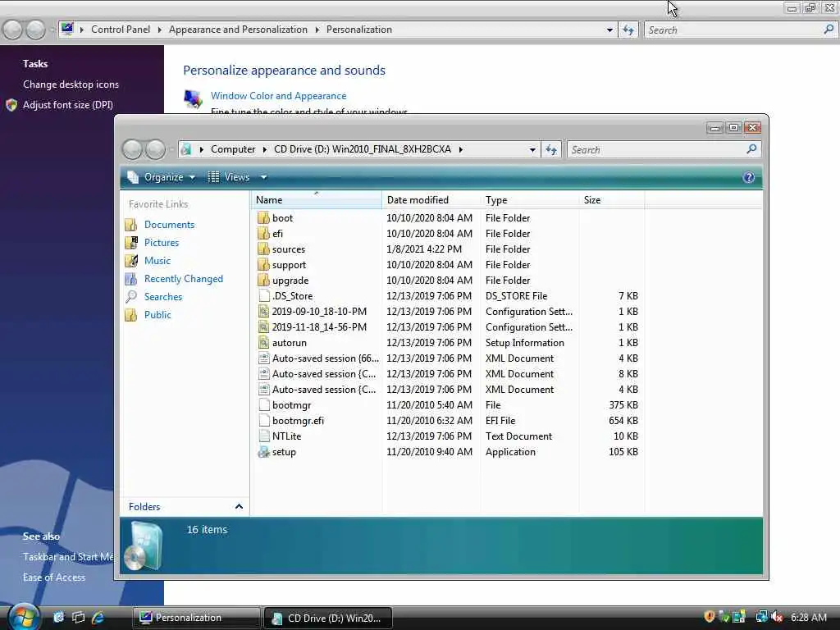Sort by Name column header
This screenshot has height=630, width=840.
click(316, 200)
